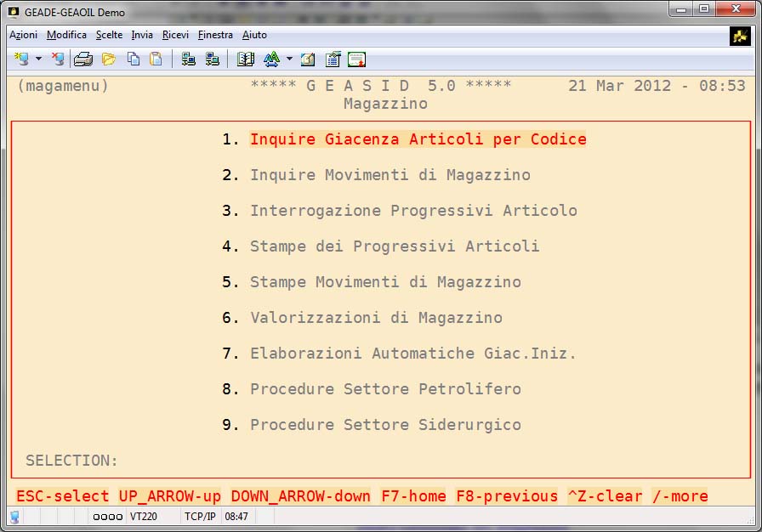
Task: Expand the dropdown arrow beside font icon
Action: click(289, 59)
